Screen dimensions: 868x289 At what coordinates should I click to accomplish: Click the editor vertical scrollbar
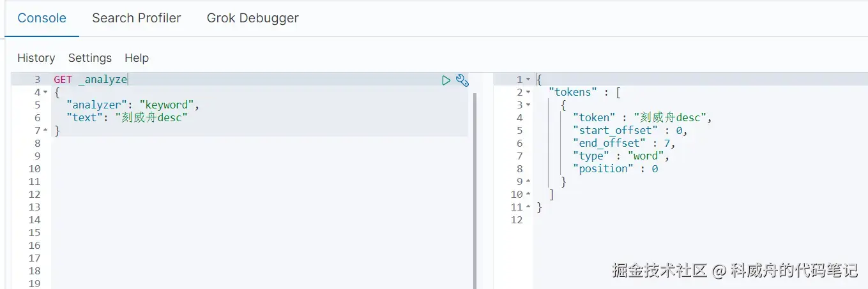[475, 190]
